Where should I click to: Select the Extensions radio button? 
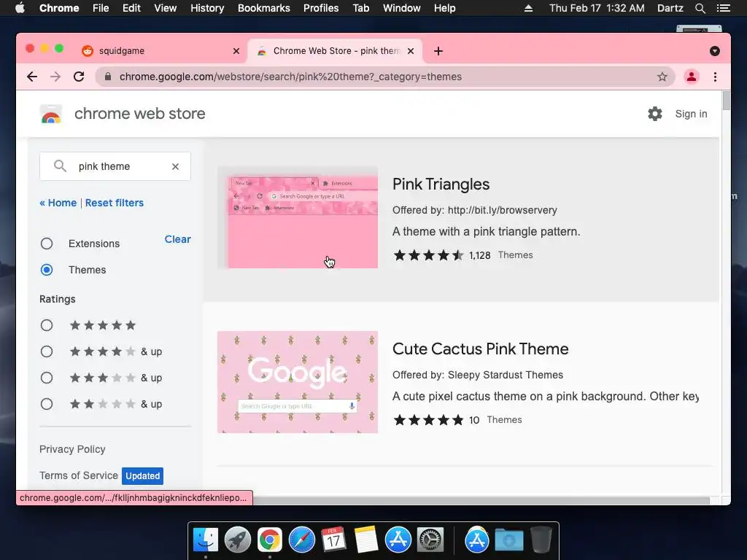pos(47,244)
